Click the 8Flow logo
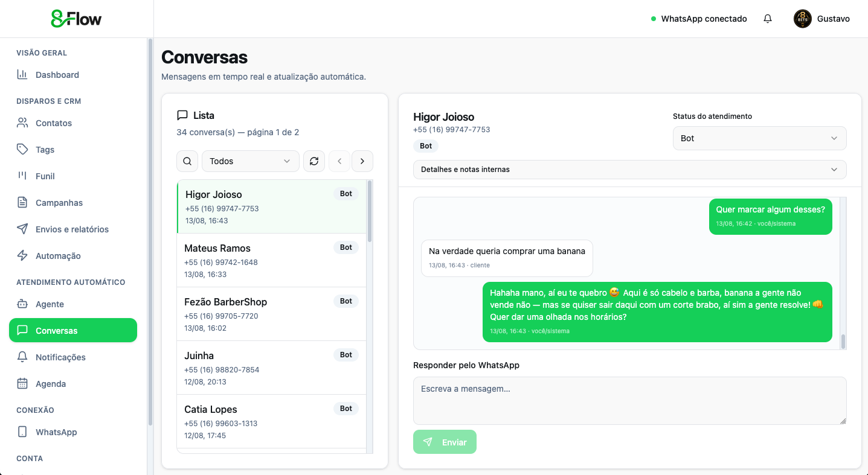The height and width of the screenshot is (475, 868). (76, 19)
